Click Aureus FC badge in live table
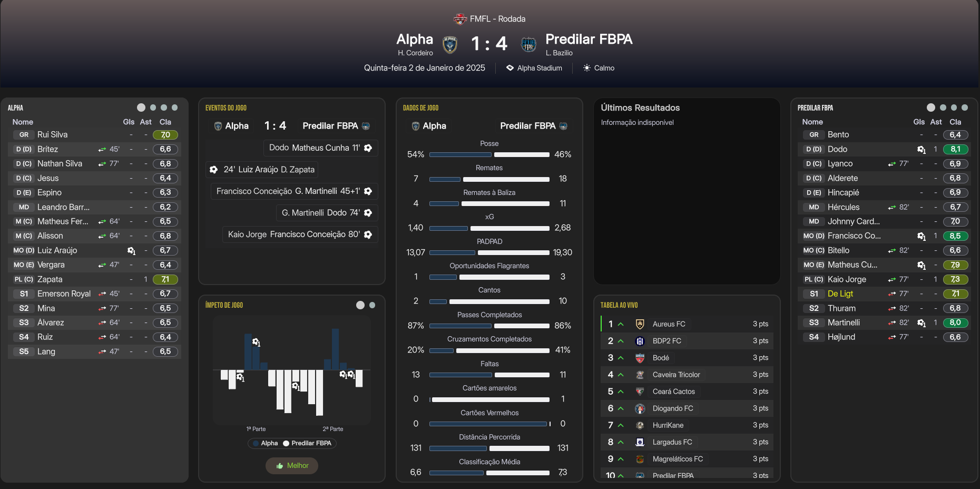980x489 pixels. [x=640, y=324]
